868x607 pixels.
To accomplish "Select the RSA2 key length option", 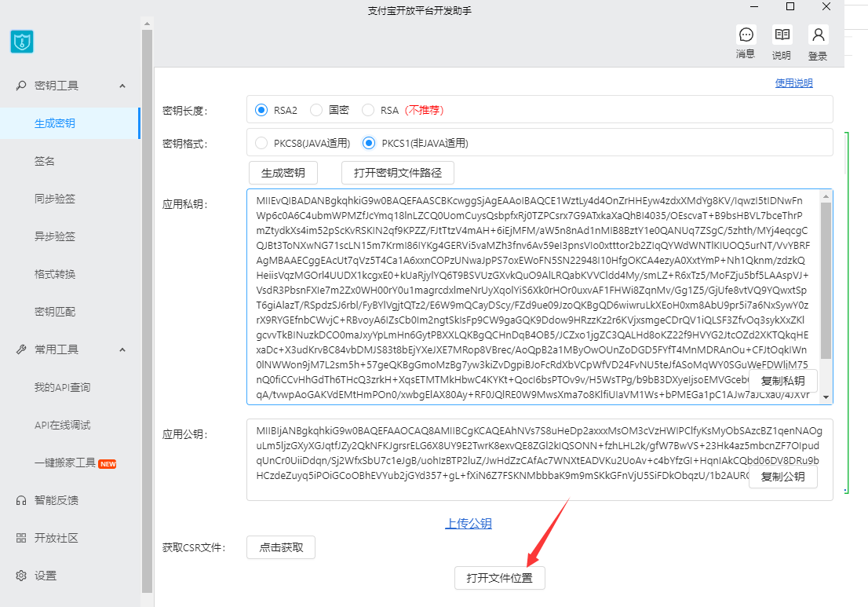I will tap(261, 110).
